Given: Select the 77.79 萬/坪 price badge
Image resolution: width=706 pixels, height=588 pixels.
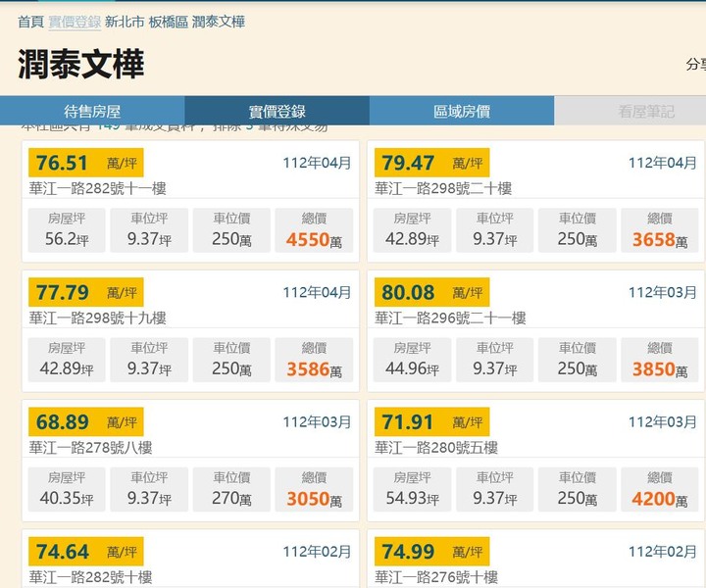Looking at the screenshot, I should [86, 292].
